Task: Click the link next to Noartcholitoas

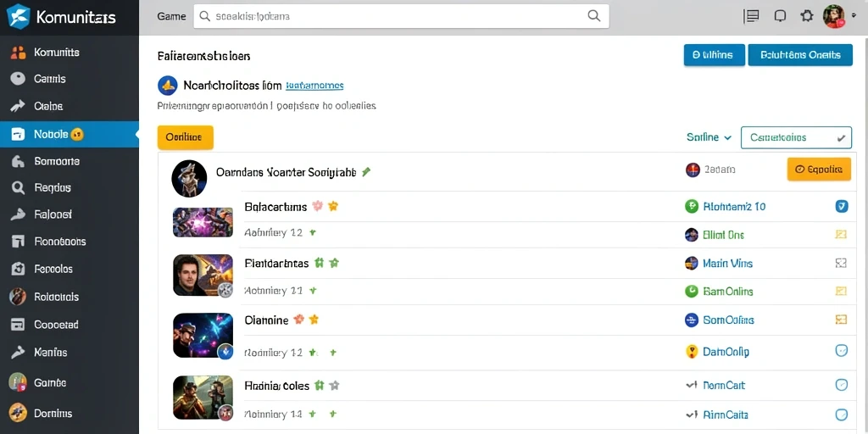Action: point(314,86)
